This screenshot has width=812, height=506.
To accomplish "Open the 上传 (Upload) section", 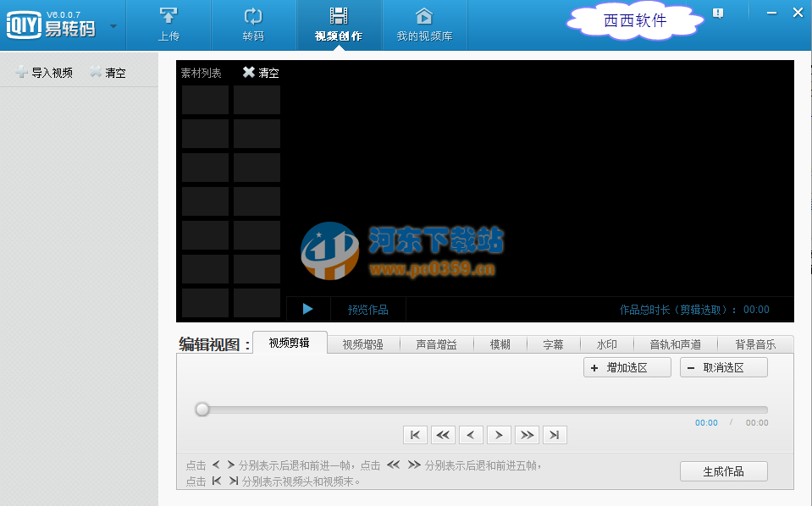I will [168, 25].
